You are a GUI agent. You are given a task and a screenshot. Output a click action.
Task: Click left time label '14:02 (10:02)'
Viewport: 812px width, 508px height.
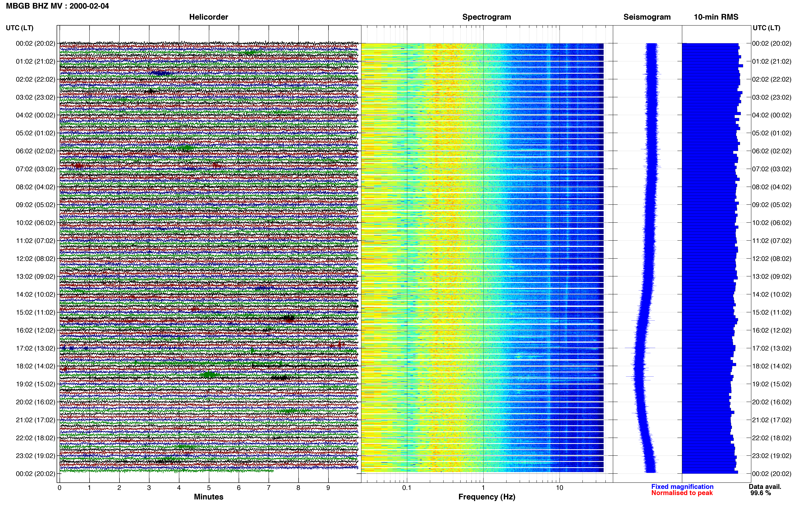(36, 295)
